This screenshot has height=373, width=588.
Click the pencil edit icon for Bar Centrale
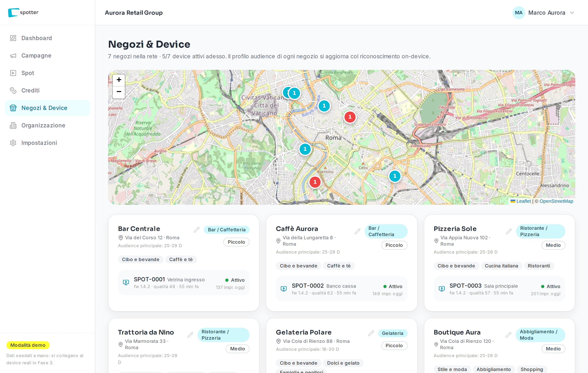197,230
